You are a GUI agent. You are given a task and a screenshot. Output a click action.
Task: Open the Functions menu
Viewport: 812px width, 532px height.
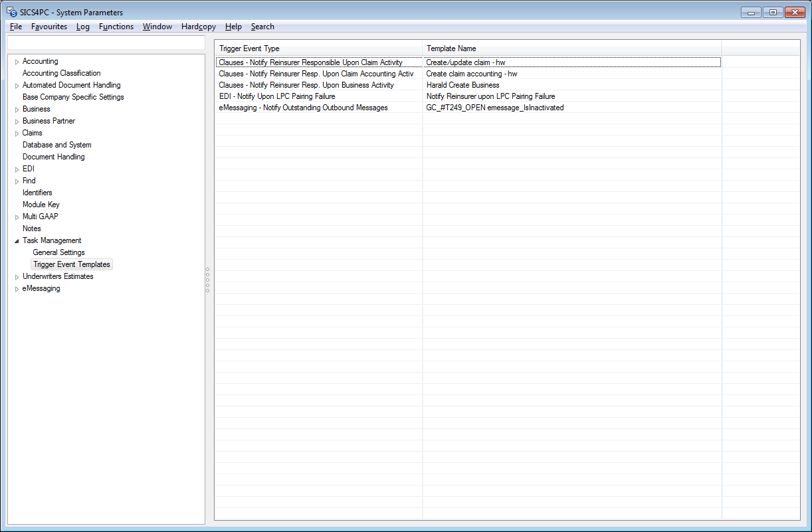pos(116,27)
